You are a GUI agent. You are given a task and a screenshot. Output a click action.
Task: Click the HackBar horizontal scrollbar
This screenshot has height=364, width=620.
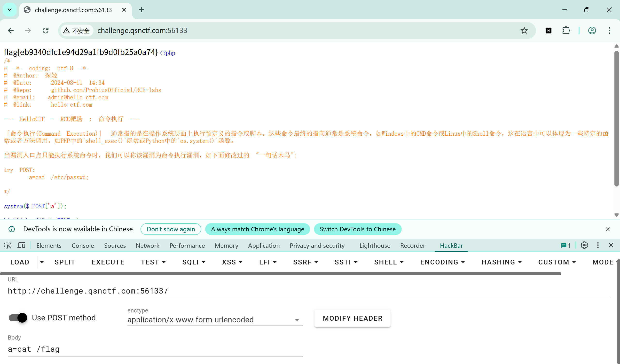click(281, 273)
